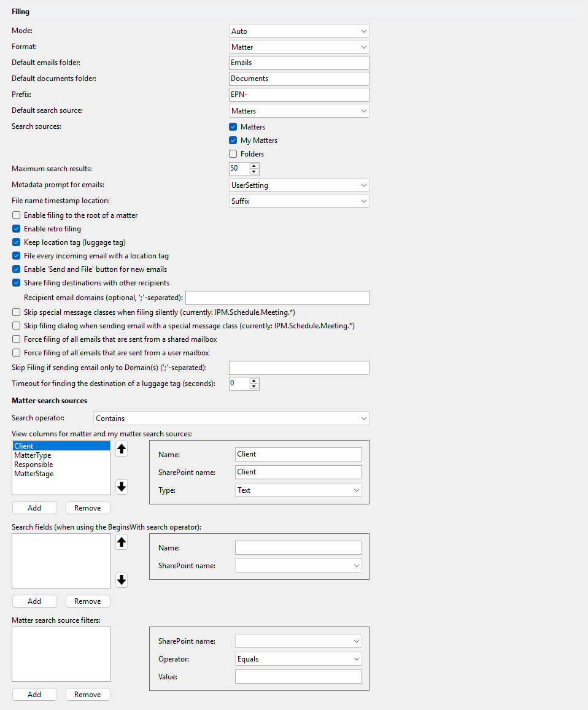588x710 pixels.
Task: Move search field down with arrow
Action: click(122, 580)
